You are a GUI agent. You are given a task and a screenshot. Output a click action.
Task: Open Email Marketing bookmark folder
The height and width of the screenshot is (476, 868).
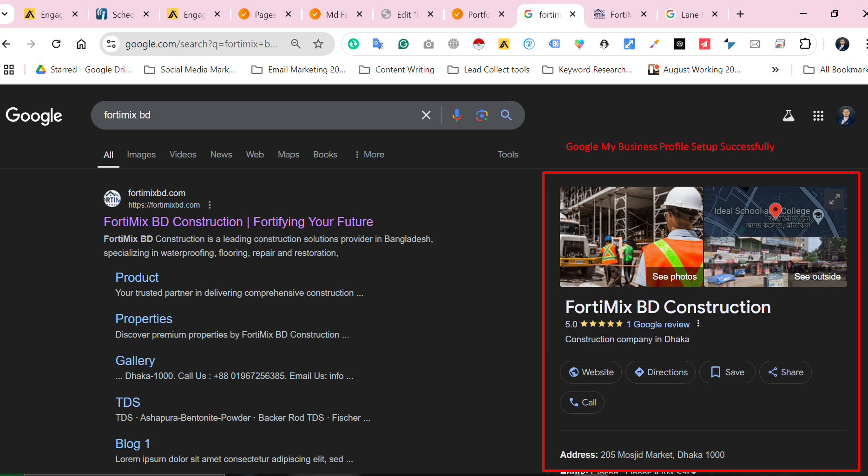click(298, 70)
